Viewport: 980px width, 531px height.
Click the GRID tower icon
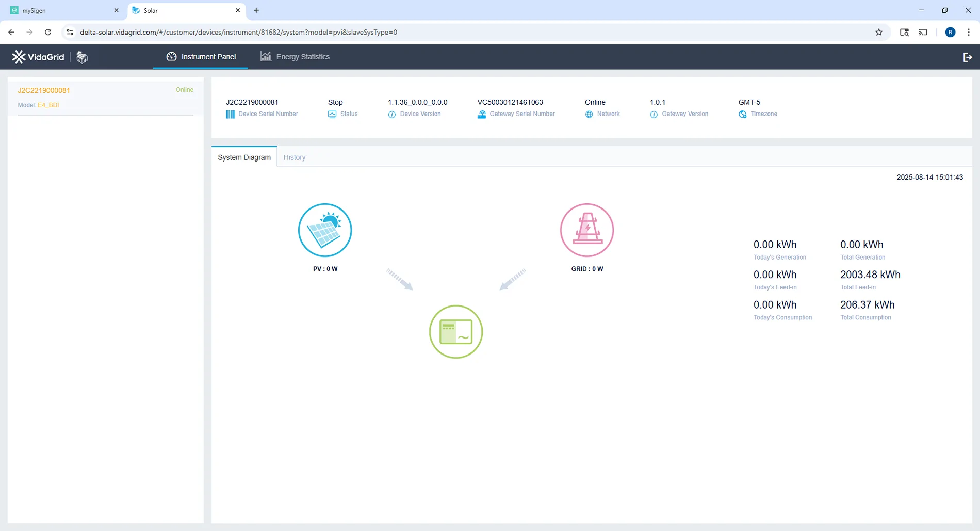[587, 230]
